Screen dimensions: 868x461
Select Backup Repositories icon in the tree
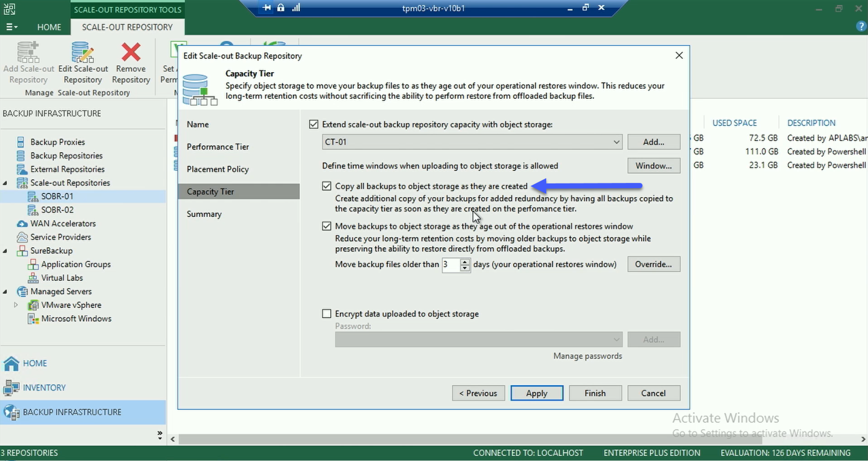pos(21,156)
